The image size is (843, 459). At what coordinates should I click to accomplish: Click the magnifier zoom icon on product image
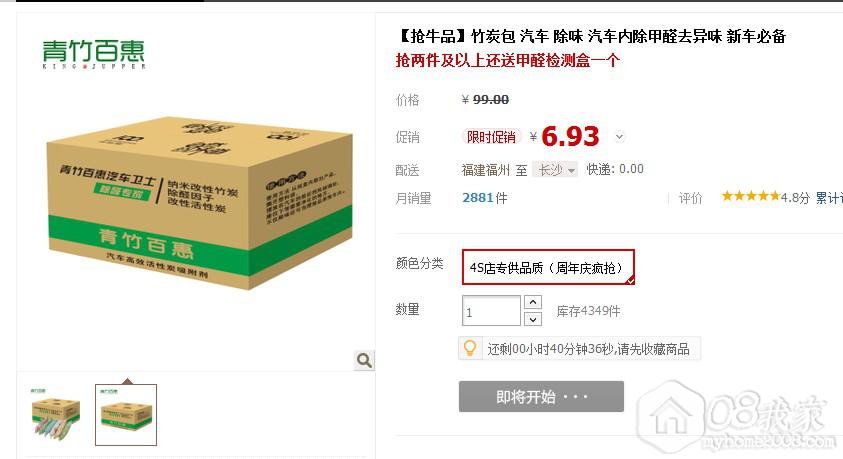coord(364,360)
